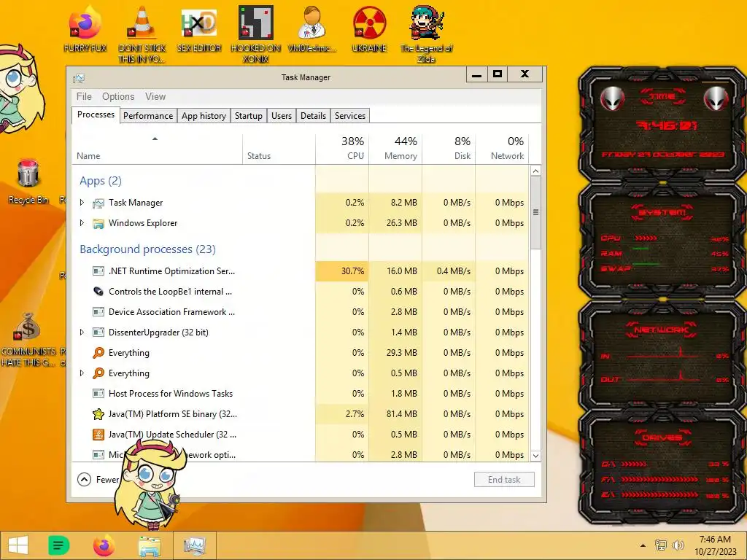This screenshot has width=747, height=560.
Task: Open File Explorer from the taskbar
Action: pyautogui.click(x=149, y=545)
